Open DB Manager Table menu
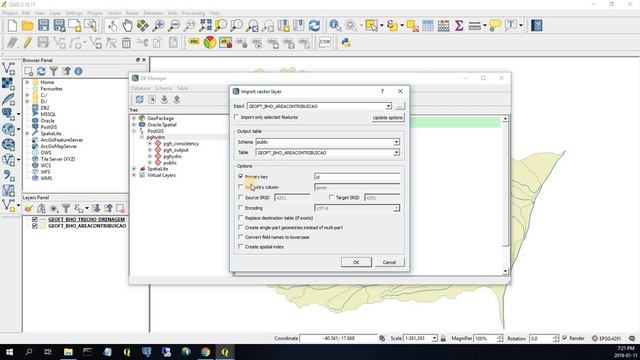 [182, 88]
